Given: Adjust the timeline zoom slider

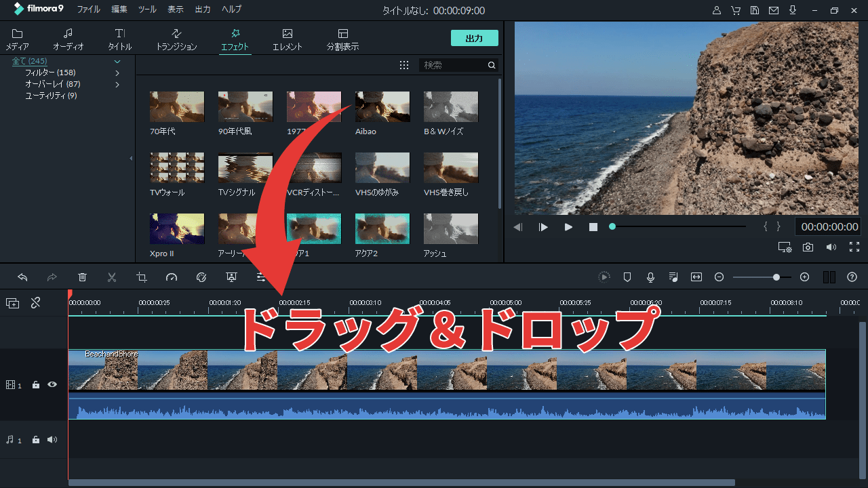Looking at the screenshot, I should (762, 277).
